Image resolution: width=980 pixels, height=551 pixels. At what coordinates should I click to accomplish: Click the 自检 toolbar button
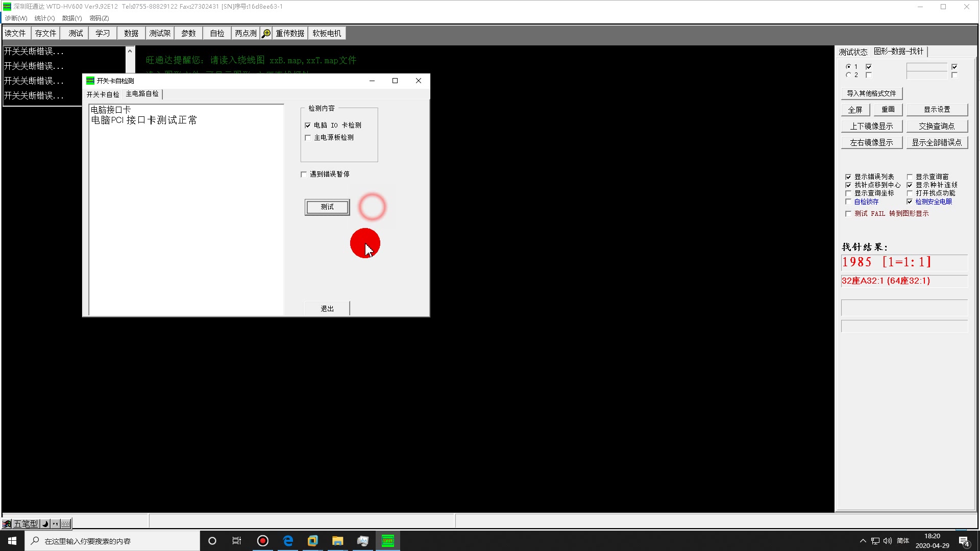coord(217,33)
